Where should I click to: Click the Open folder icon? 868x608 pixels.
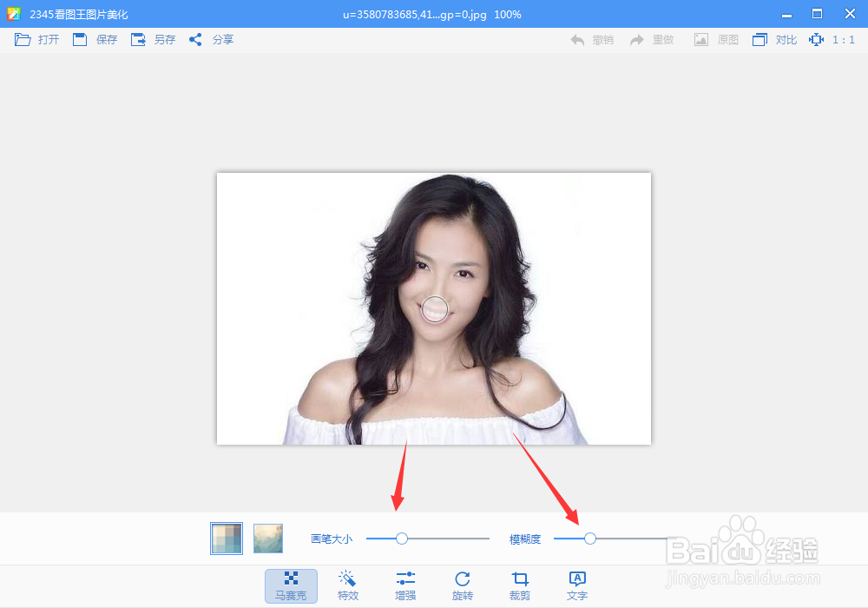click(23, 39)
